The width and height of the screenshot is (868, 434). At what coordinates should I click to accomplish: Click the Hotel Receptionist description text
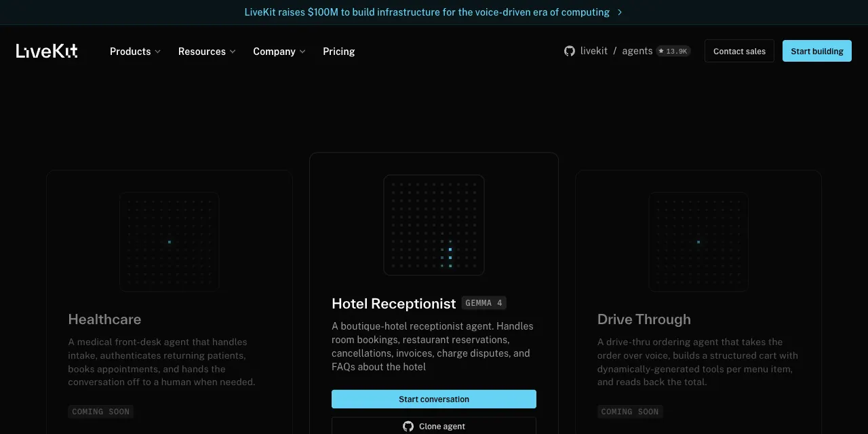pos(433,347)
